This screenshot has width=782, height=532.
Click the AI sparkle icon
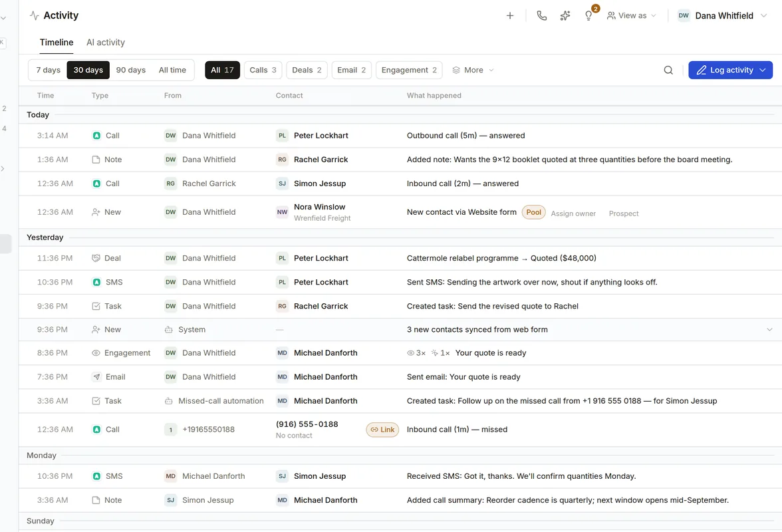pos(565,15)
